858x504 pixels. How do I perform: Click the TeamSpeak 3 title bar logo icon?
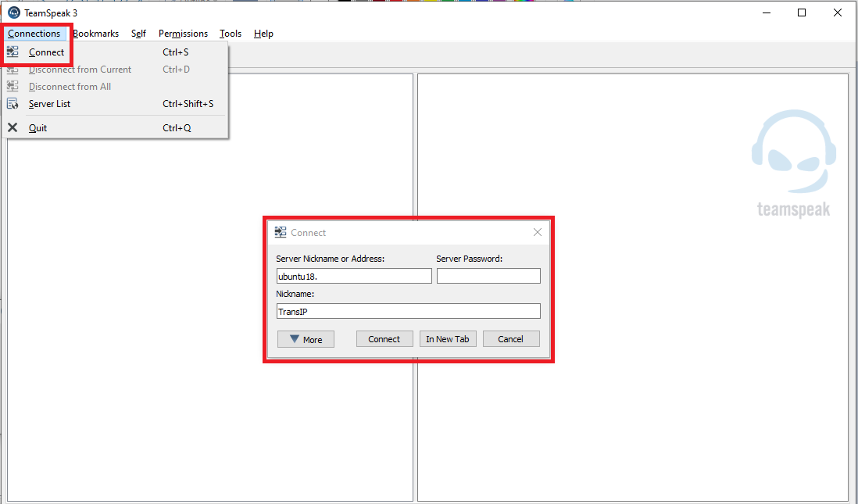pyautogui.click(x=14, y=13)
